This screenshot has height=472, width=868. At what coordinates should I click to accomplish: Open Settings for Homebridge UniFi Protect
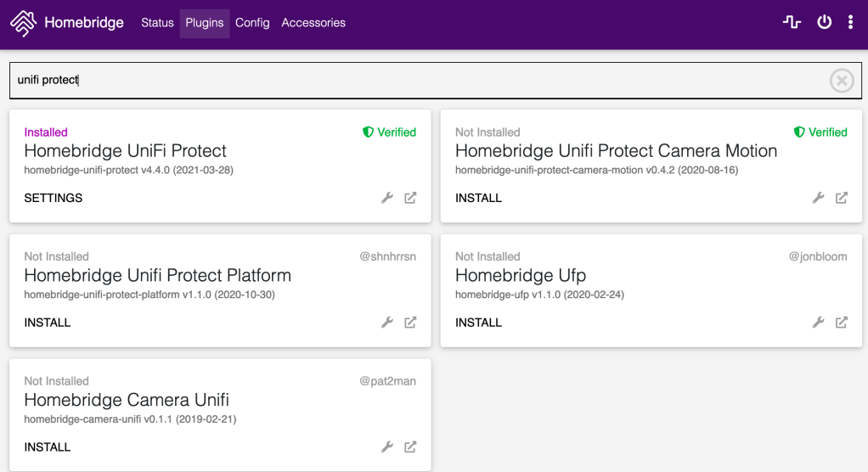tap(54, 198)
